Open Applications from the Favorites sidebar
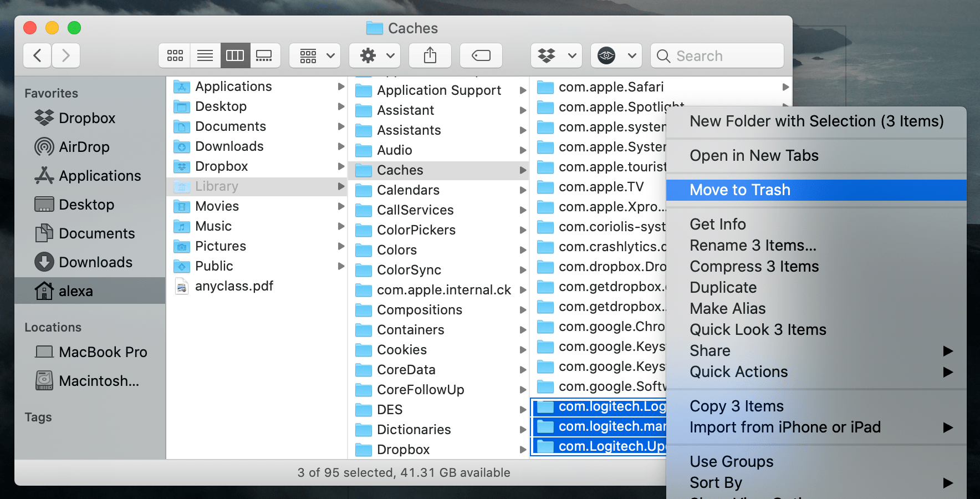 point(100,176)
